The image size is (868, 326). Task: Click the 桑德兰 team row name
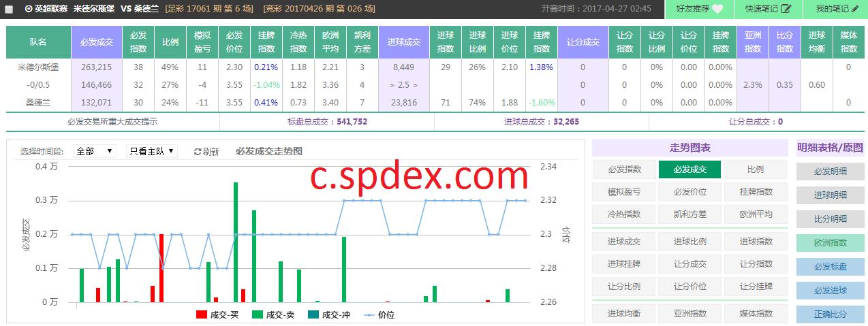pyautogui.click(x=38, y=102)
